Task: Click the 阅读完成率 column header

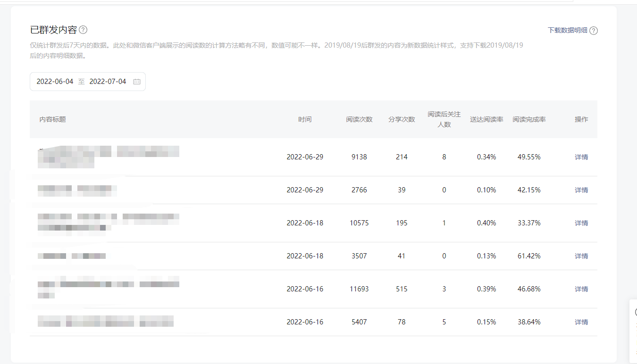Action: tap(529, 119)
